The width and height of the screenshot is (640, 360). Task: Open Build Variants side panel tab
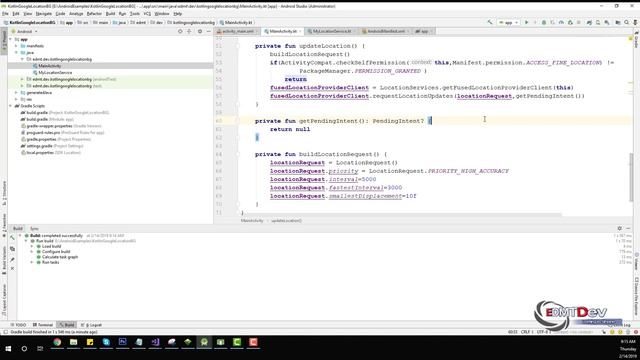pos(4,260)
